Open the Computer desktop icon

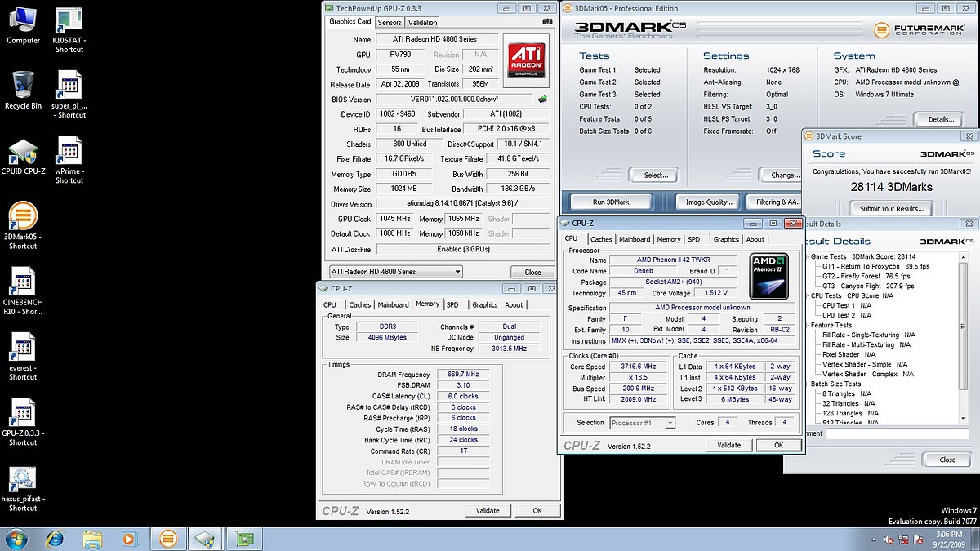tap(23, 25)
